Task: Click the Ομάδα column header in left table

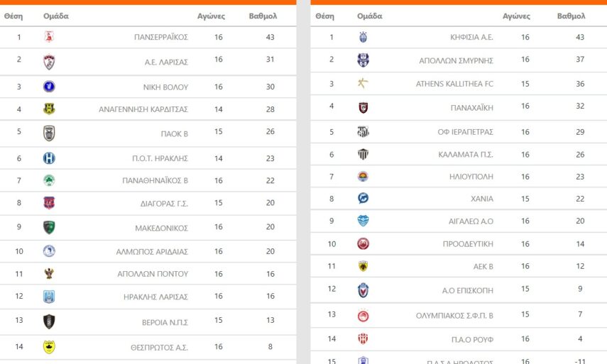Action: pos(56,16)
